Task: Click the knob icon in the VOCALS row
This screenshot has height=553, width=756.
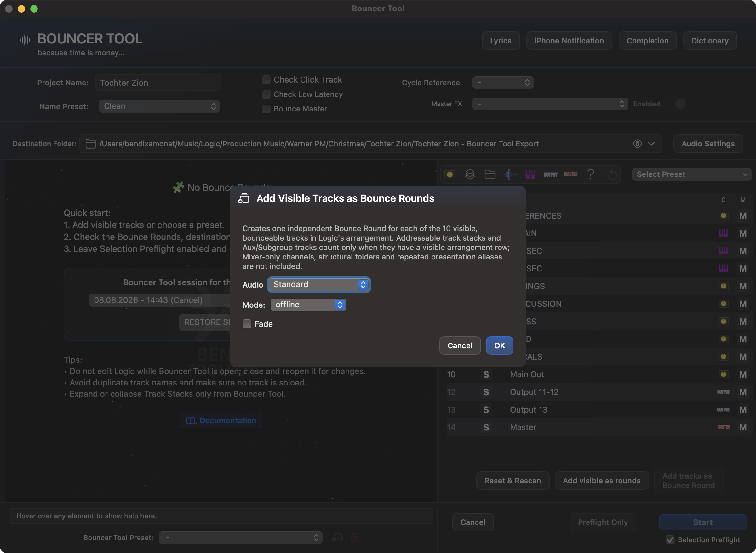Action: [x=724, y=357]
